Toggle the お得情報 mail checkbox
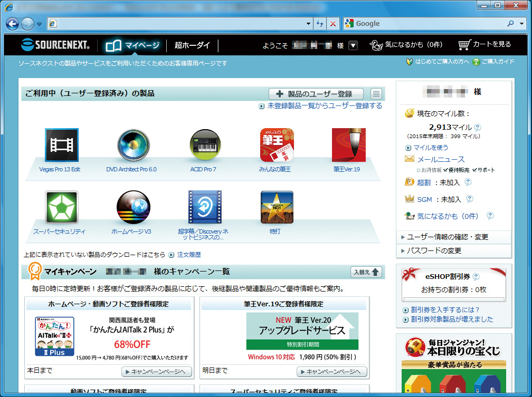The height and width of the screenshot is (397, 532). 419,170
